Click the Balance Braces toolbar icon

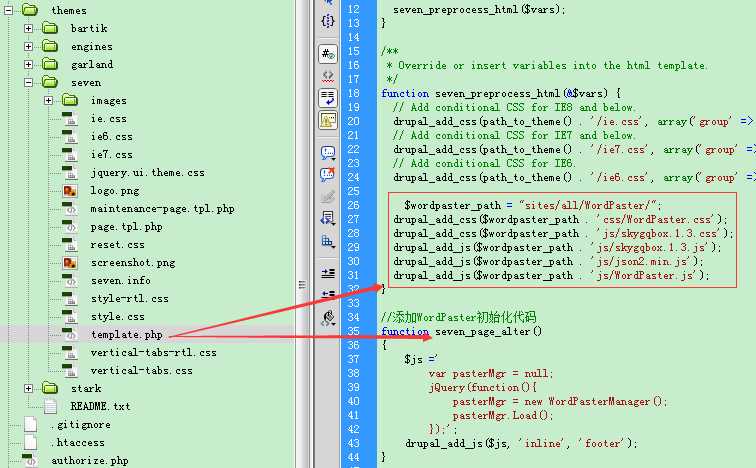tap(328, 21)
